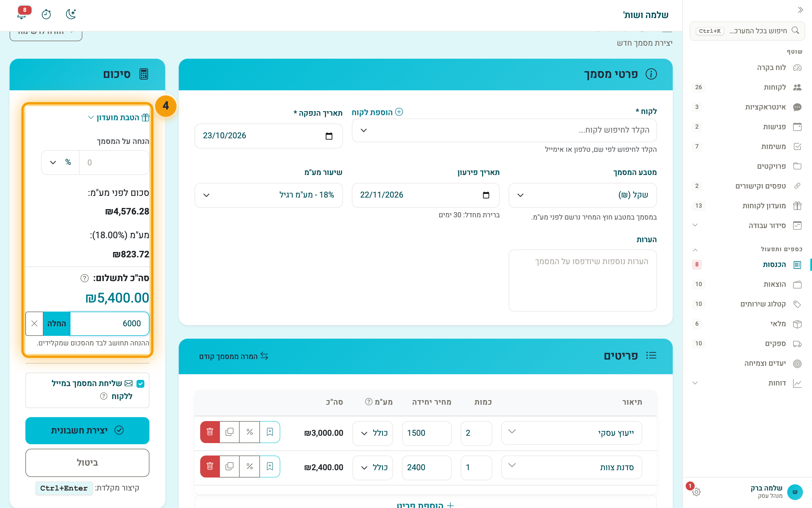Image resolution: width=812 pixels, height=508 pixels.
Task: Toggle שליחת המסמך במייל ללקוח checkbox
Action: tap(141, 384)
